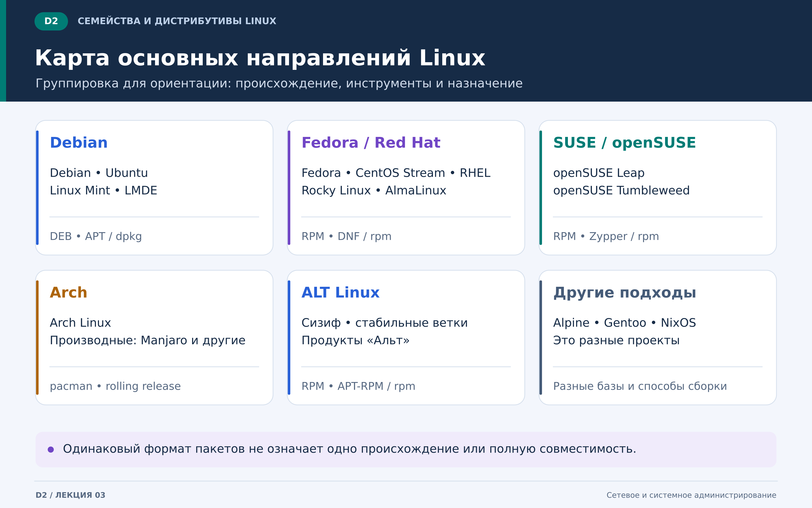Click the footer "RPM • DNF / rpm"

point(346,236)
